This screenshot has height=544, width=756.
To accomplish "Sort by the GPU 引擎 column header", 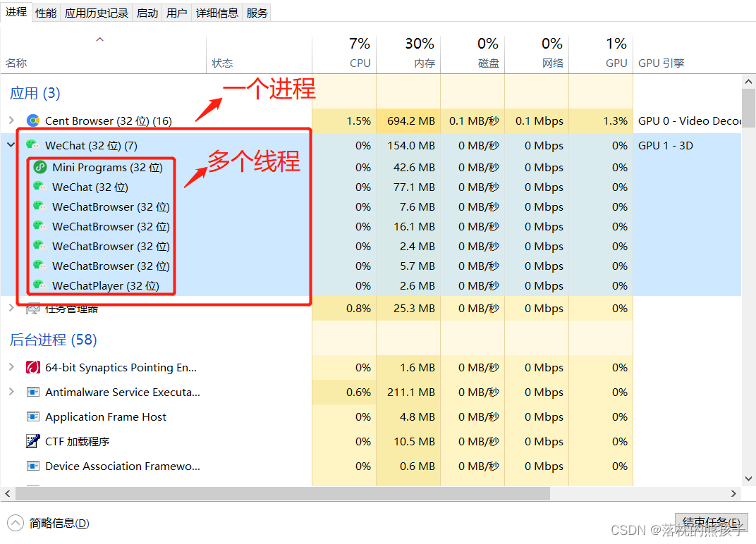I will [687, 54].
